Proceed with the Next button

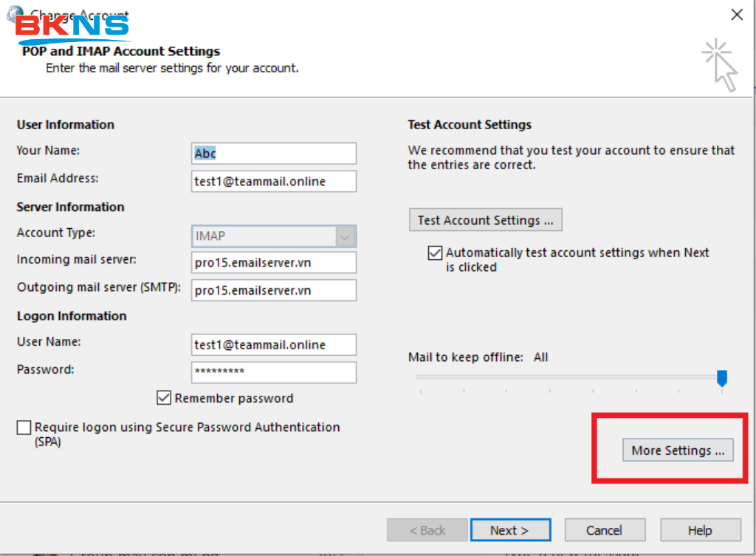[x=509, y=530]
